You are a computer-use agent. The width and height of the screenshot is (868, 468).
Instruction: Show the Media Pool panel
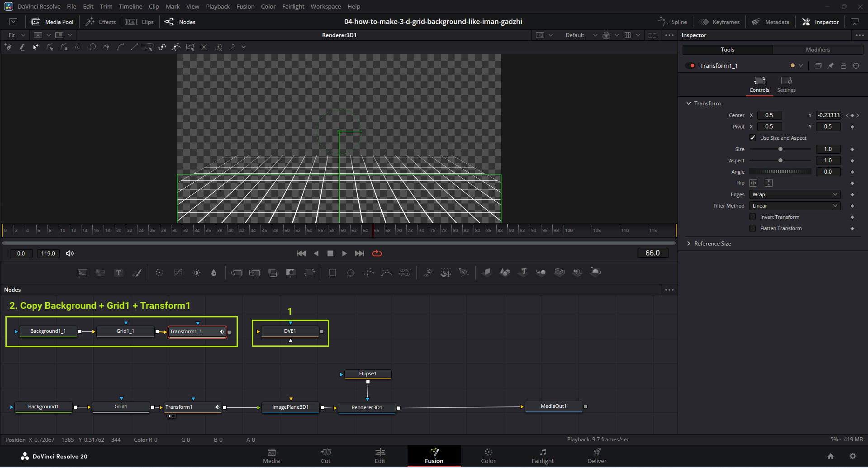point(52,22)
